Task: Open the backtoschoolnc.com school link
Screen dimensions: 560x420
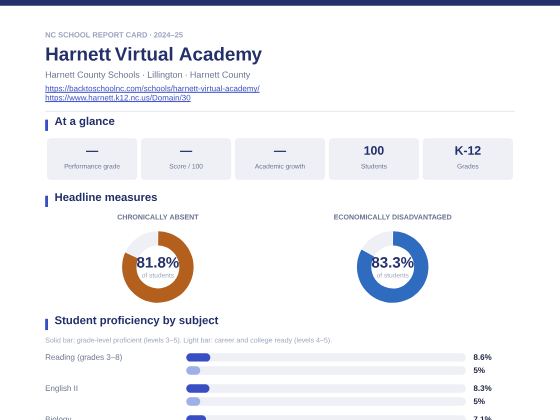Action: point(152,88)
